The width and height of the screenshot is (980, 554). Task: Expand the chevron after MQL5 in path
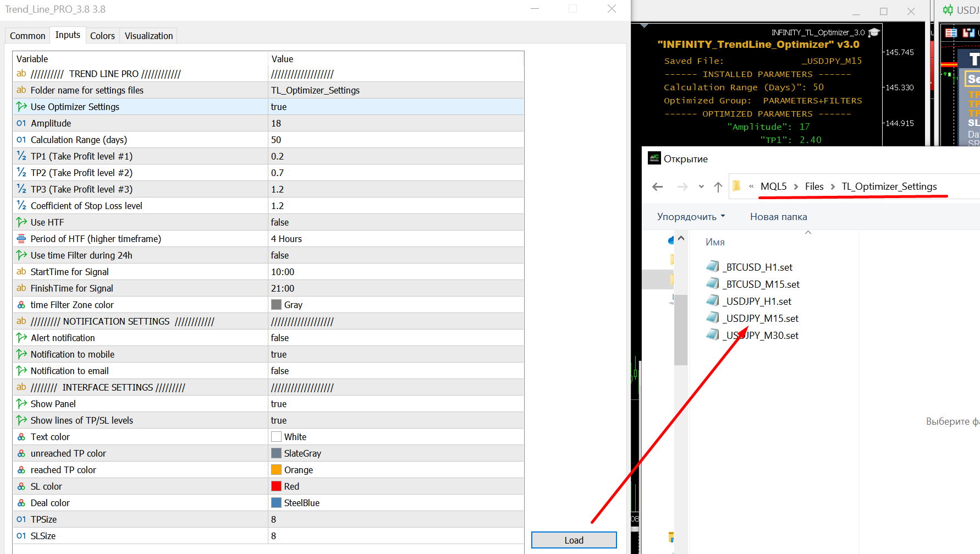coord(796,187)
